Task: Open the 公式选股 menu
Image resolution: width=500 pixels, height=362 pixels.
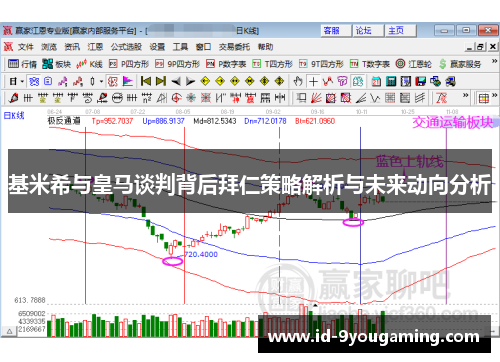Action: (x=126, y=47)
